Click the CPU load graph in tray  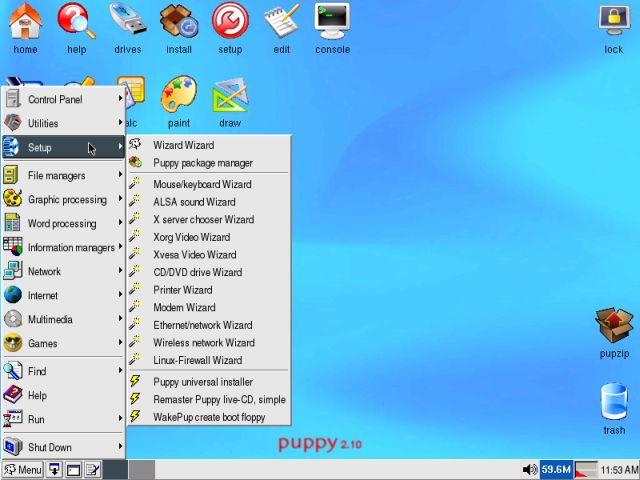586,469
